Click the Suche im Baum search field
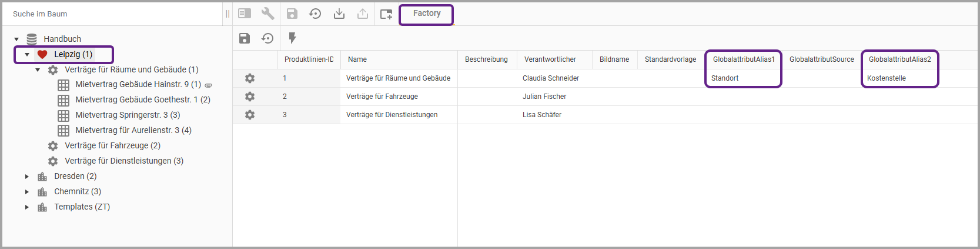980x249 pixels. tap(112, 14)
